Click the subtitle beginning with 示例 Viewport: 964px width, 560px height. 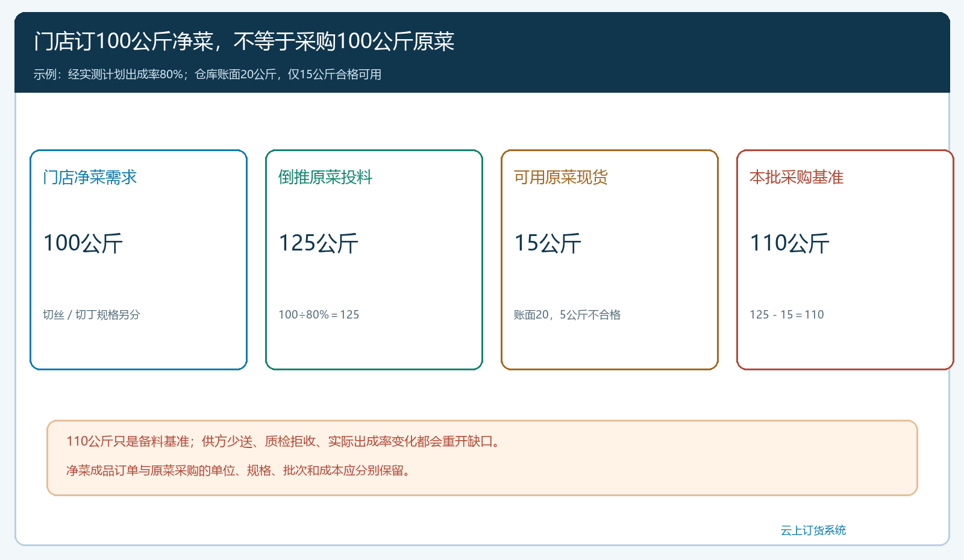coord(208,74)
